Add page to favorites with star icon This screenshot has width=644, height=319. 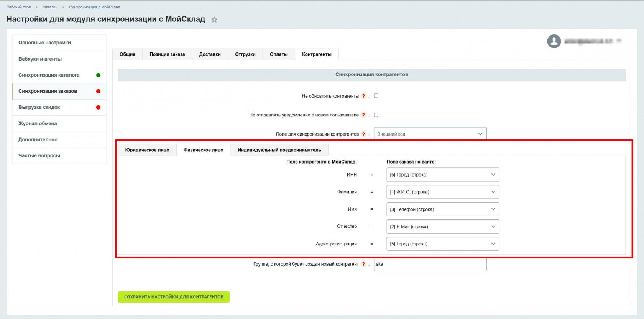214,20
